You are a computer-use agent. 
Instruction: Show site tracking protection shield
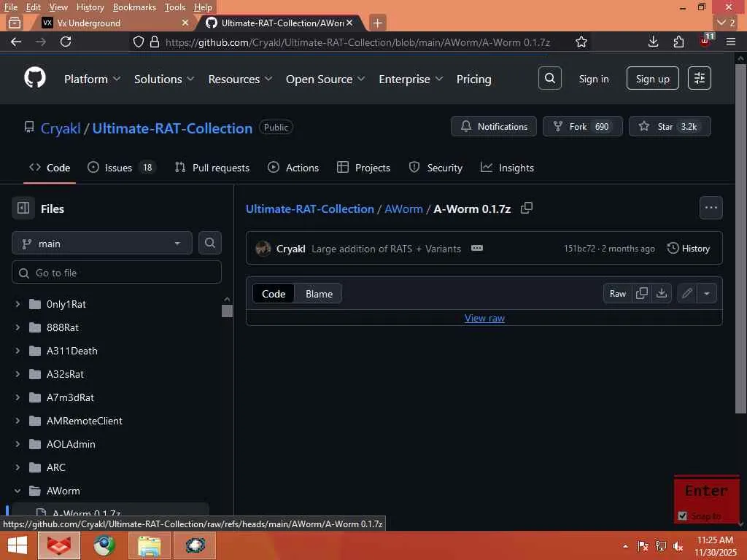point(138,42)
